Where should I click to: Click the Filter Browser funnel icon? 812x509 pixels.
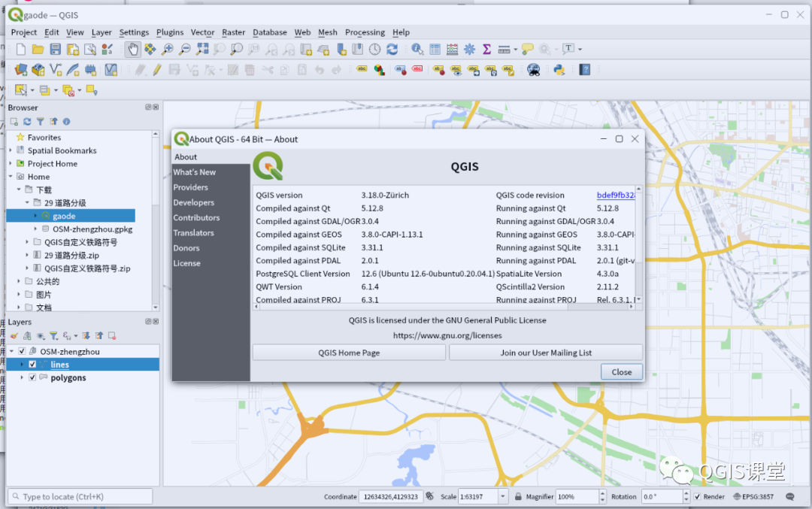(x=41, y=122)
